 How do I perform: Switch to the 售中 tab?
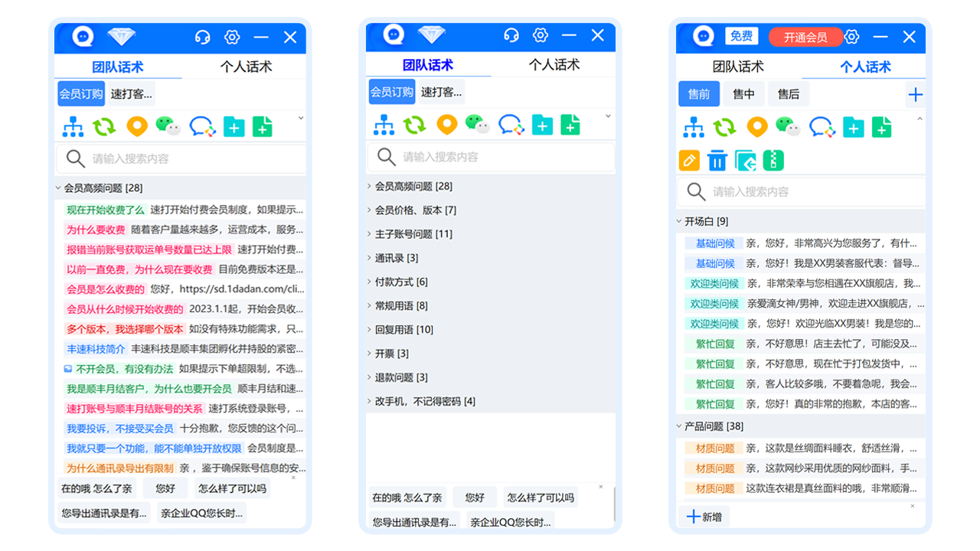coord(743,94)
